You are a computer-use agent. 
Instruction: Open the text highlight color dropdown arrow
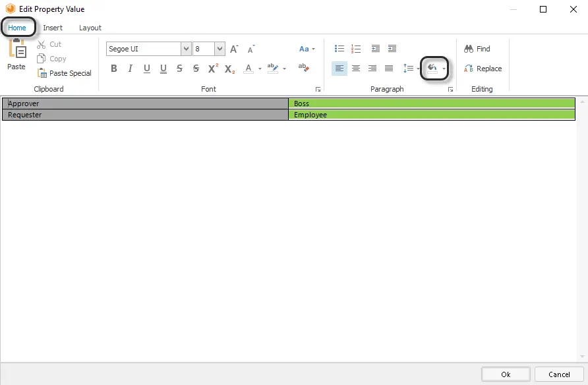(x=284, y=69)
